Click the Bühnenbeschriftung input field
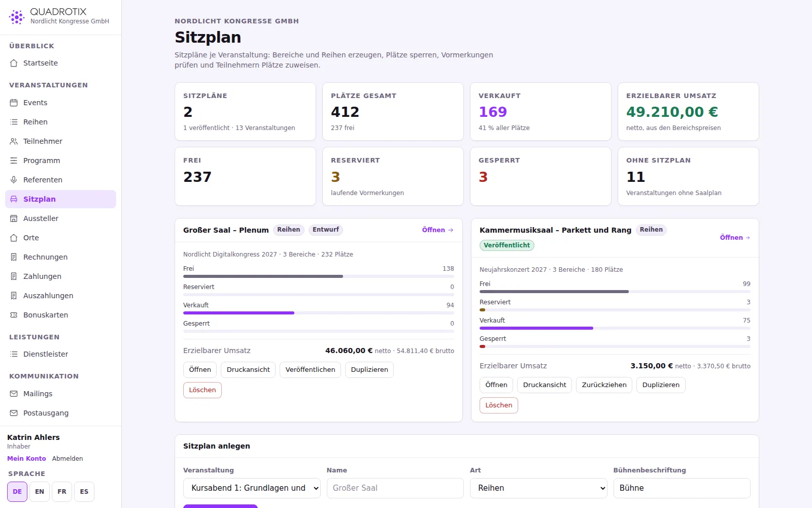The image size is (812, 508). pos(682,488)
